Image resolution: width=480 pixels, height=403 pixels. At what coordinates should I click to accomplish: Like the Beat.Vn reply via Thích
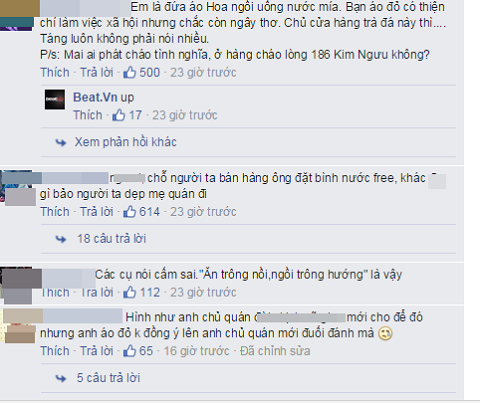(88, 115)
